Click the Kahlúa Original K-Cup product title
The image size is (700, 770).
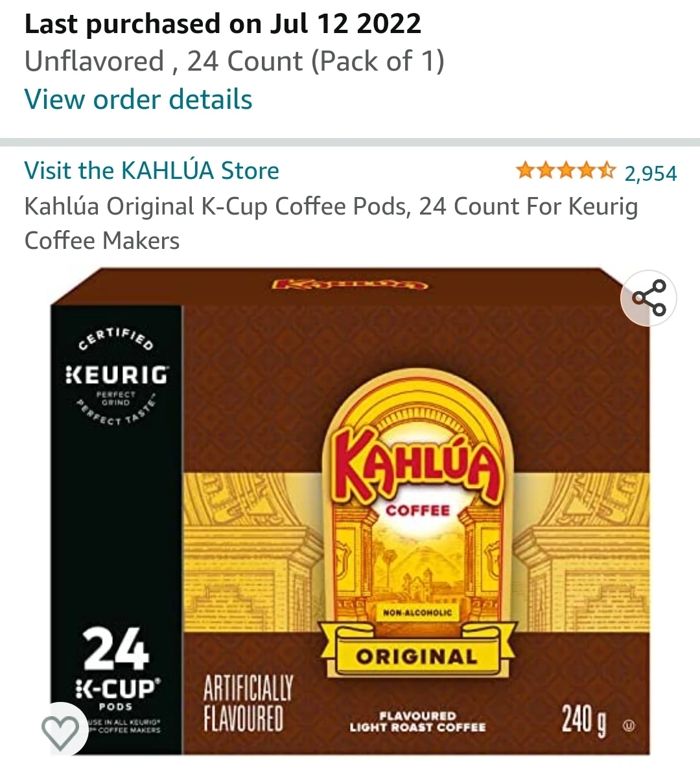(x=331, y=224)
